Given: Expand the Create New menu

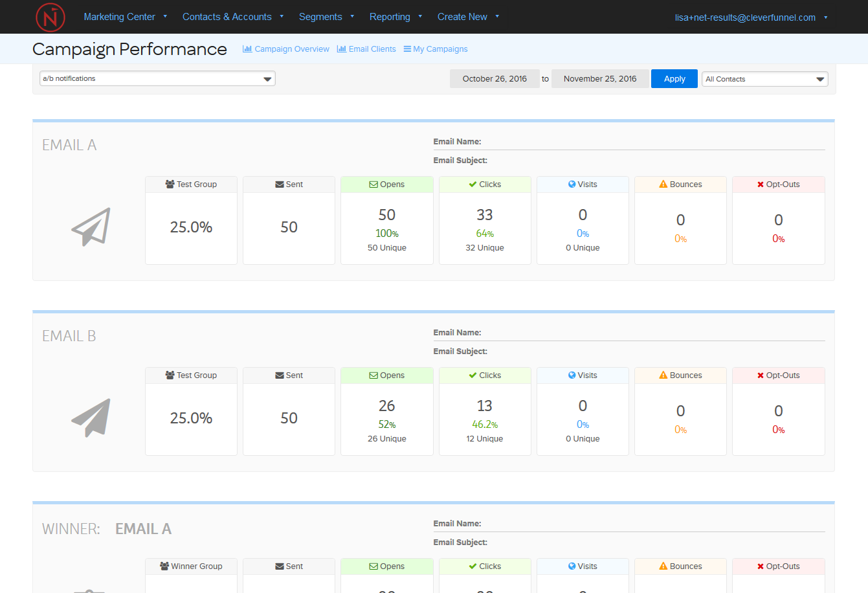Looking at the screenshot, I should [468, 17].
